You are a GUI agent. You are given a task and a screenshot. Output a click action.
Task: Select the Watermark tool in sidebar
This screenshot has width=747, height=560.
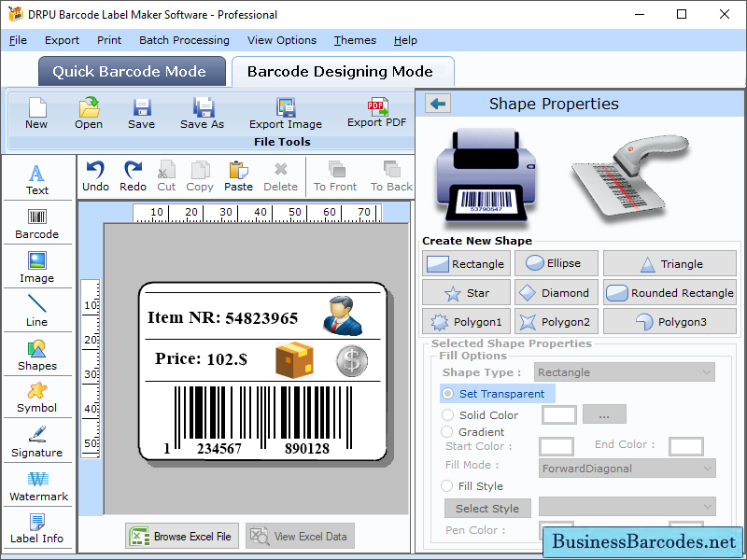point(38,485)
